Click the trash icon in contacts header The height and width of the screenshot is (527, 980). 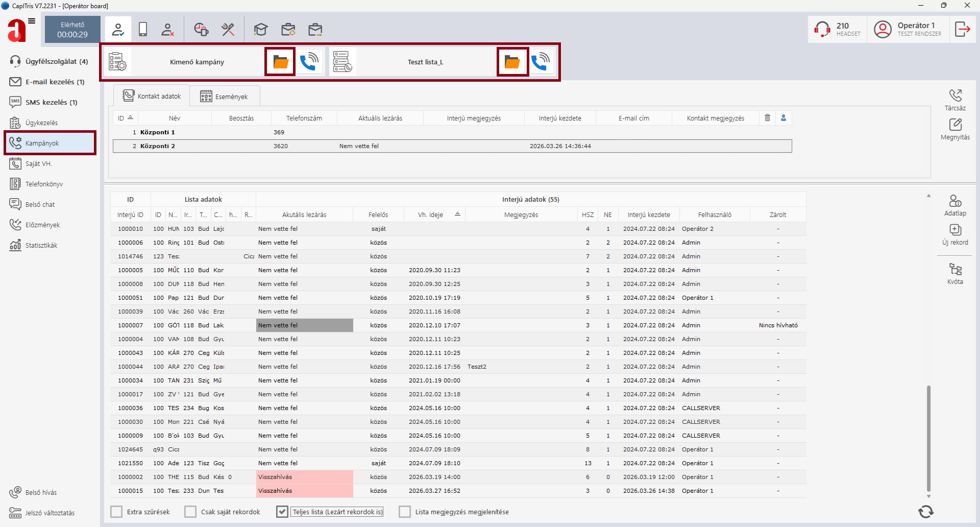click(x=767, y=118)
